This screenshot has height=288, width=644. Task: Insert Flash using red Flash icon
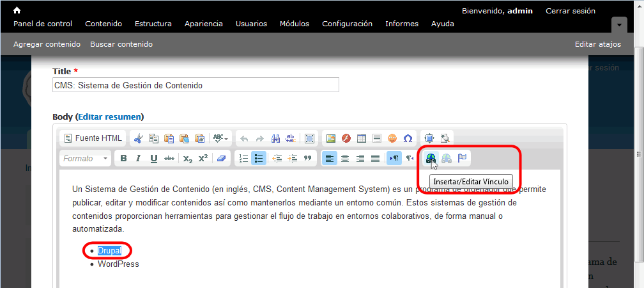click(346, 139)
